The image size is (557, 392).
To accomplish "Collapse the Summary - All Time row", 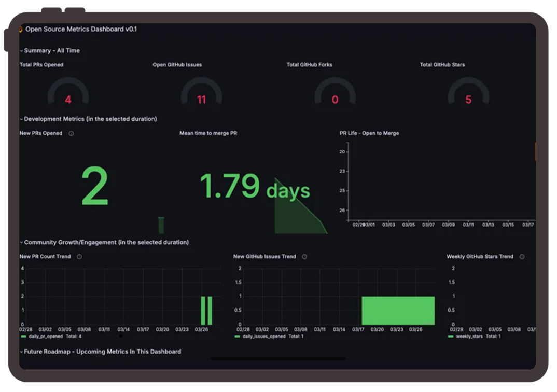I will [50, 51].
